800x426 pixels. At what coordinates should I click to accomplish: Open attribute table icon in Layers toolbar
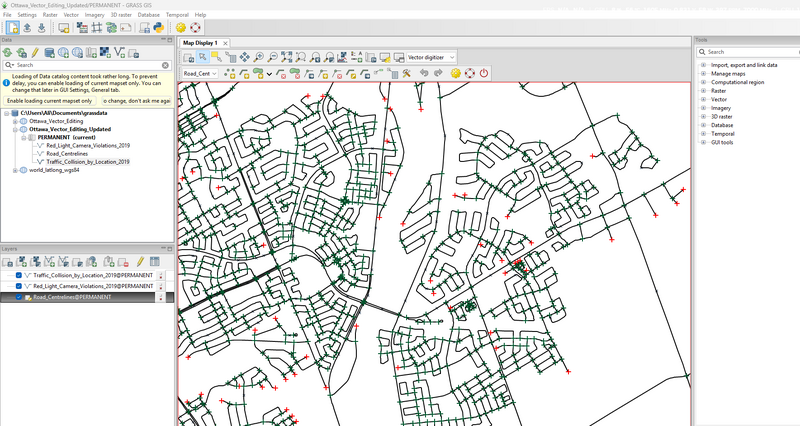155,262
